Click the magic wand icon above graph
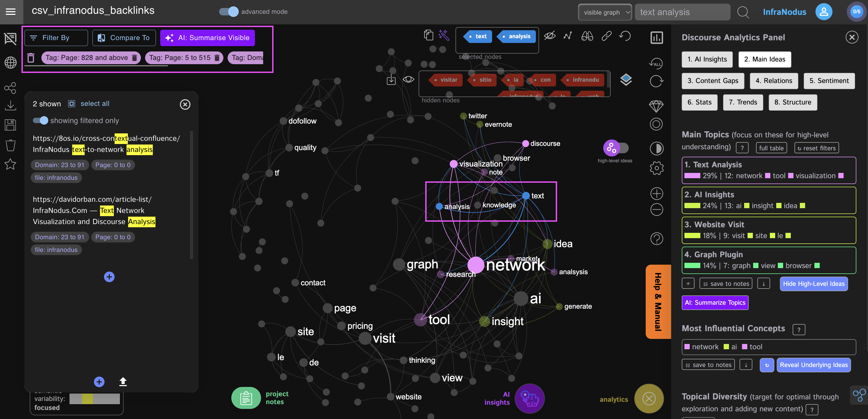The width and height of the screenshot is (868, 419). pos(444,35)
